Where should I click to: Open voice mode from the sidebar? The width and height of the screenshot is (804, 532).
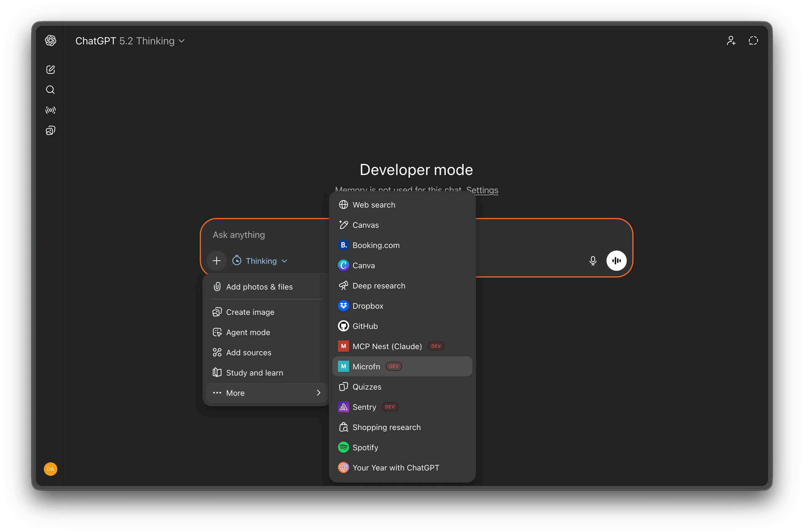click(50, 110)
